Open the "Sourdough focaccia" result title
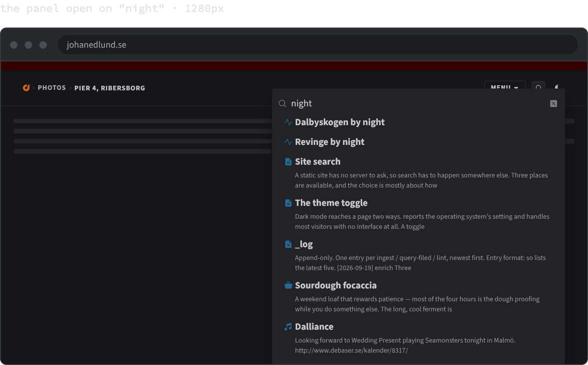Image resolution: width=588 pixels, height=365 pixels. 336,286
